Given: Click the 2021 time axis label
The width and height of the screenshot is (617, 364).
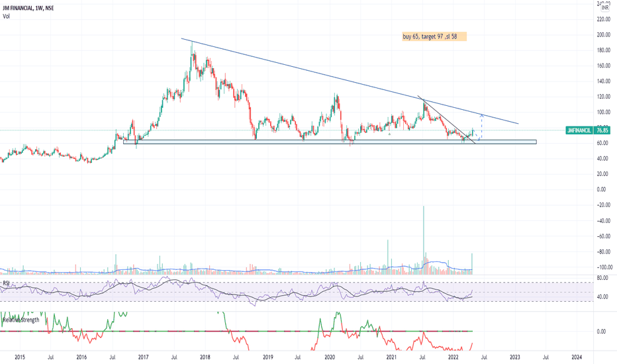Looking at the screenshot, I should [391, 357].
